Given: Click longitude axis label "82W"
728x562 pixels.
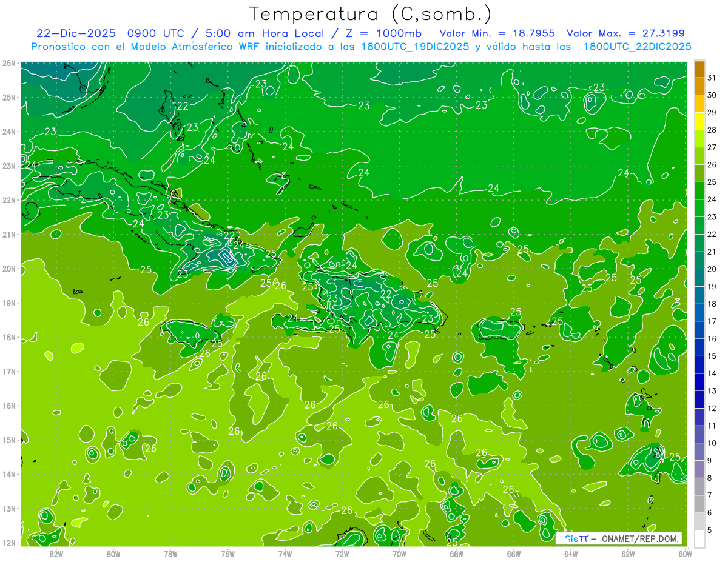Looking at the screenshot, I should pos(56,554).
